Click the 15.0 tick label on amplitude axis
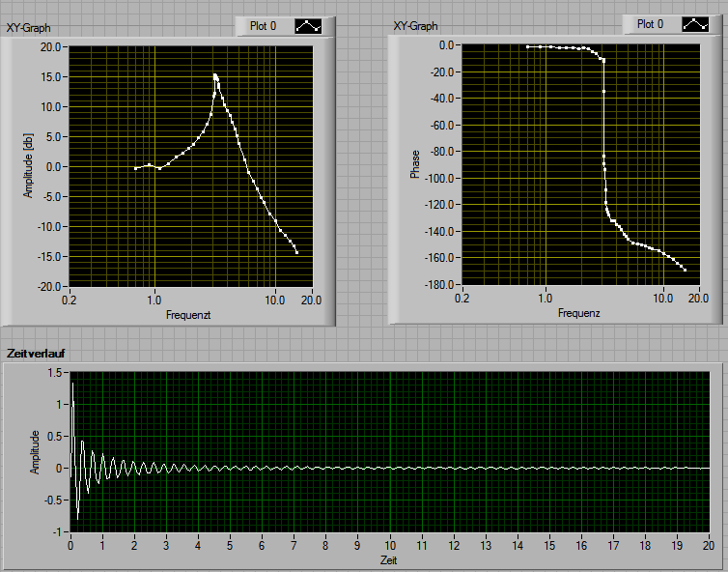Image resolution: width=728 pixels, height=572 pixels. (x=50, y=77)
